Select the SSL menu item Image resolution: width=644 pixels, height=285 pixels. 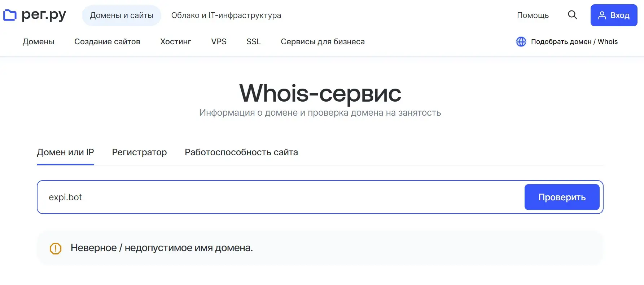point(253,42)
